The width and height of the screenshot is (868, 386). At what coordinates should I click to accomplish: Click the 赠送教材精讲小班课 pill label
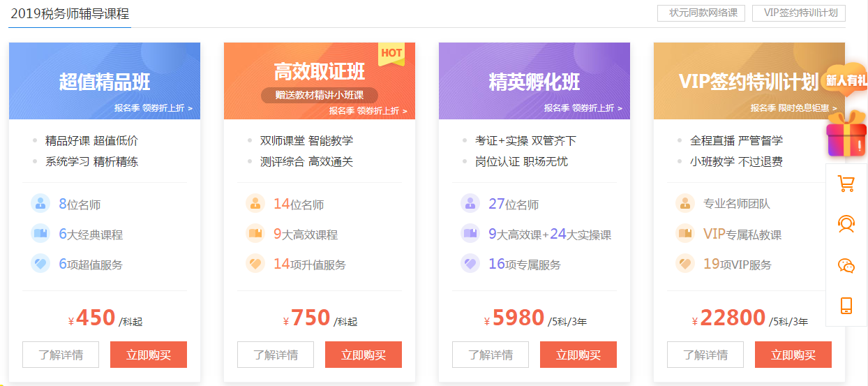point(319,96)
